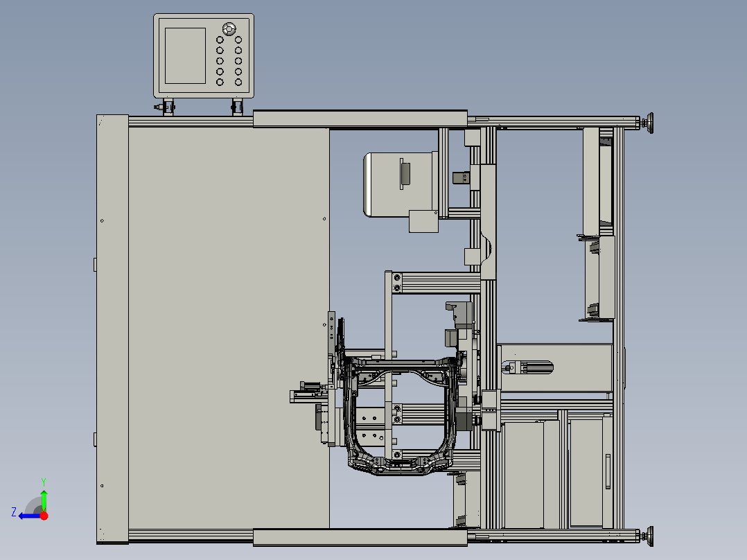
Task: Select the slotted plate with the small cylinder at right
Action: click(x=556, y=367)
